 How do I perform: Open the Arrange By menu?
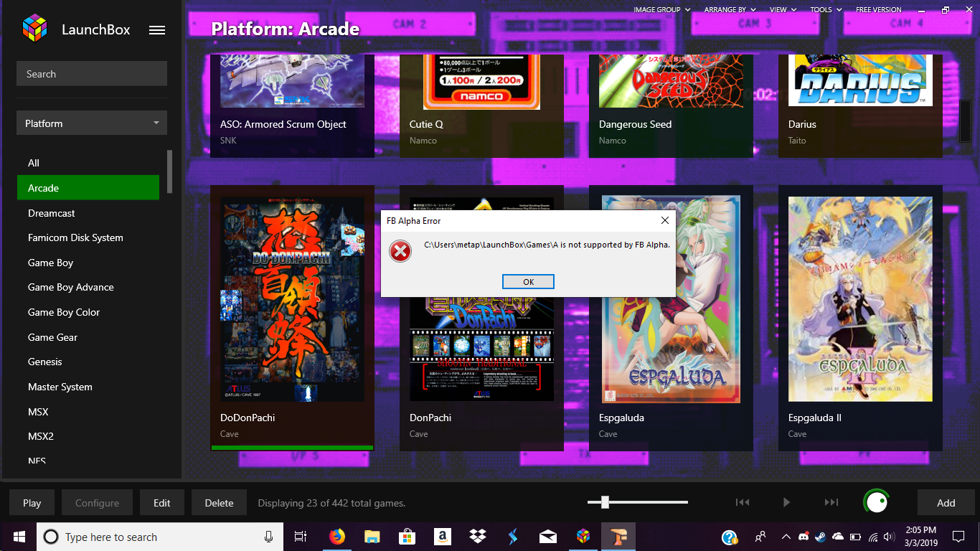click(730, 10)
